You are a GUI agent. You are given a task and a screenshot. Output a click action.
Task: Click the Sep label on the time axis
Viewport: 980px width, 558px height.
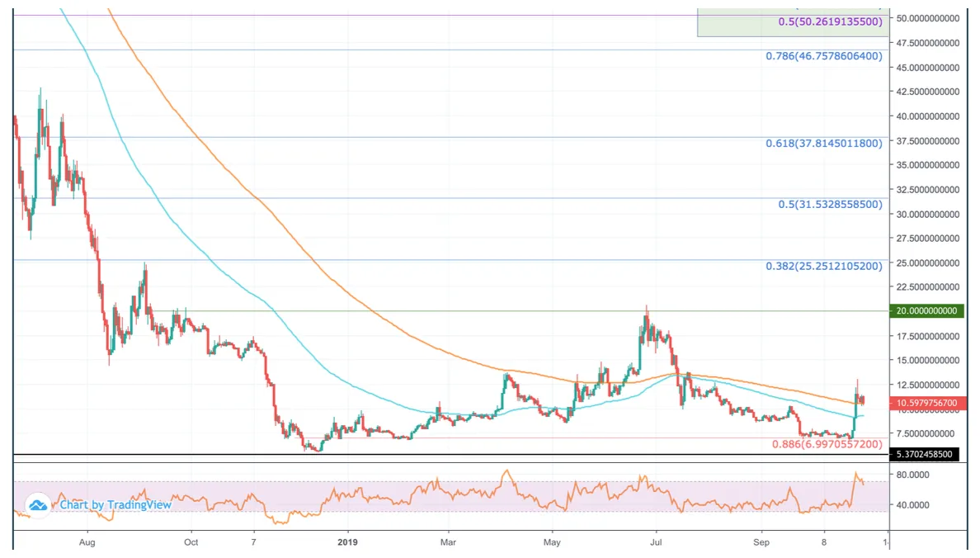pyautogui.click(x=761, y=543)
